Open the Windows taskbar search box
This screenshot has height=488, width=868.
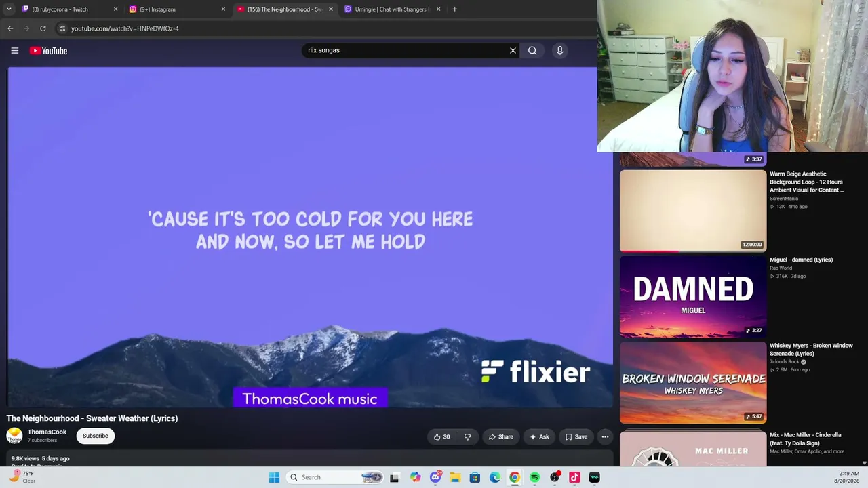point(335,477)
